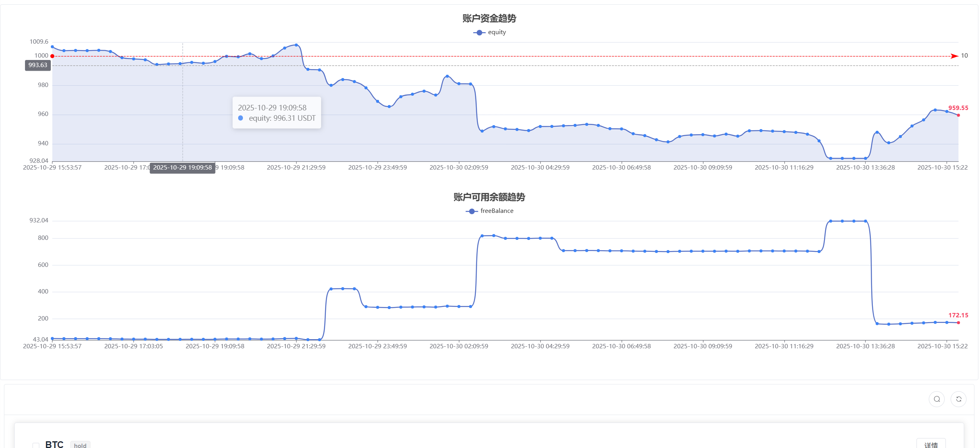Click the latest equity point labeled 959.55
Viewport: 980px width, 448px height.
click(x=958, y=115)
